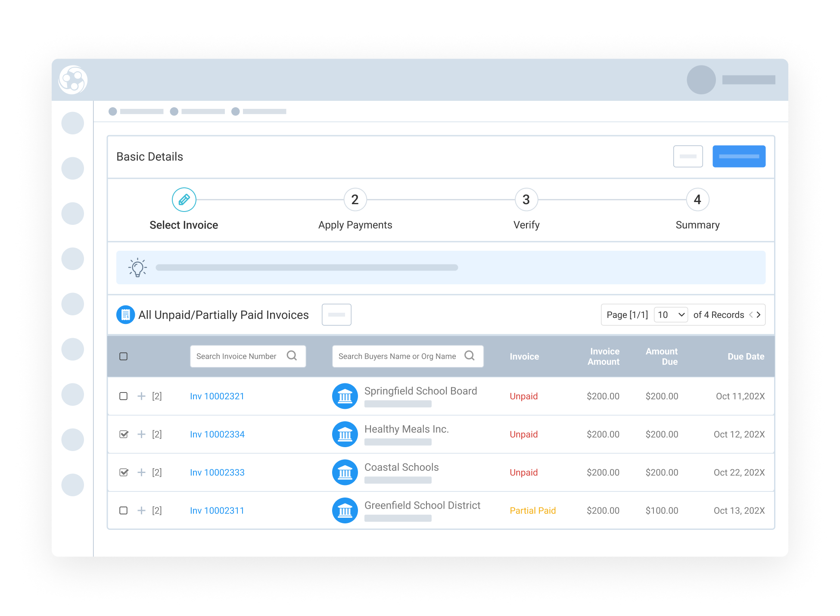Image resolution: width=840 pixels, height=616 pixels.
Task: Click the bank icon for Healthy Meals Inc.
Action: 345,434
